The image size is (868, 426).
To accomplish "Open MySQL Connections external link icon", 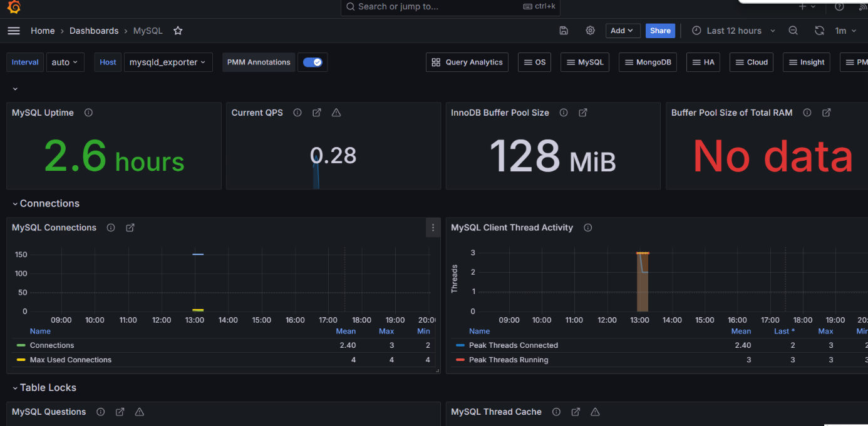I will point(130,228).
